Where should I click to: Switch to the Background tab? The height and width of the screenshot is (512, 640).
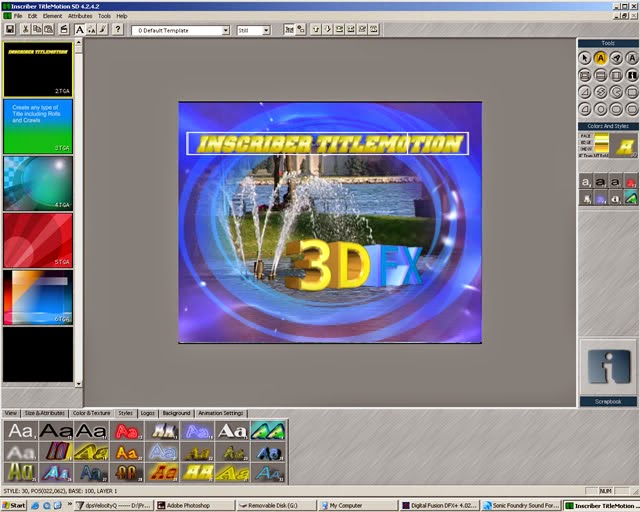coord(176,413)
